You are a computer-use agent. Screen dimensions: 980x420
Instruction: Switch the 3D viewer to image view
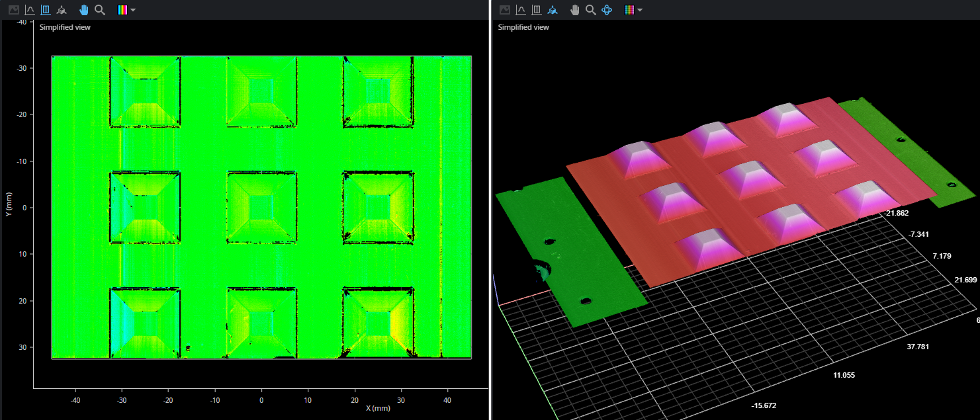(x=505, y=10)
